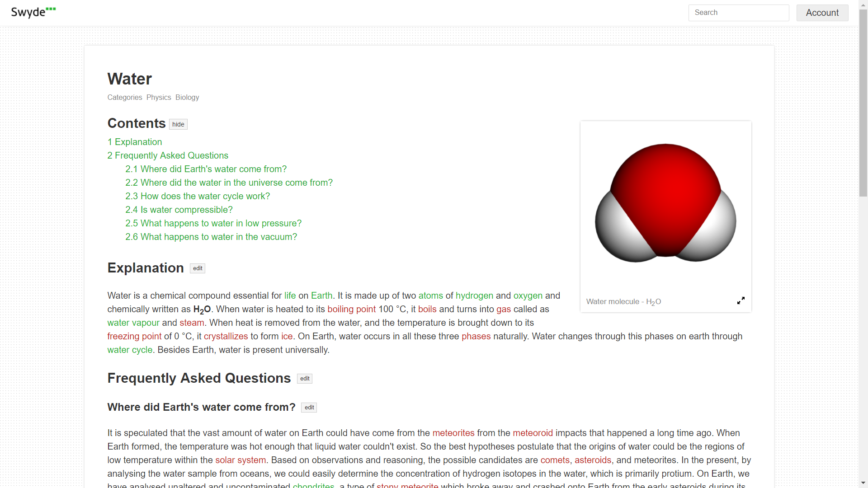Edit the Frequently Asked Questions section
Screen dimensions: 868x488
[305, 379]
